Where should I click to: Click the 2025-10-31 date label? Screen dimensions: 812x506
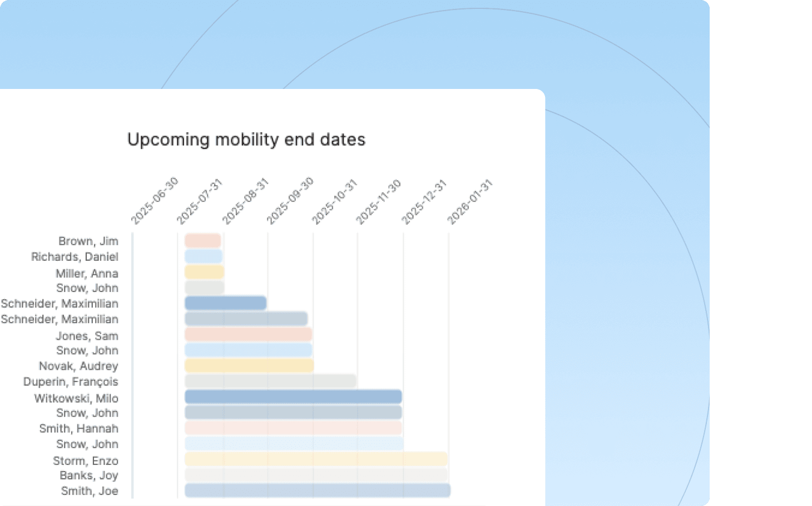[x=334, y=201]
